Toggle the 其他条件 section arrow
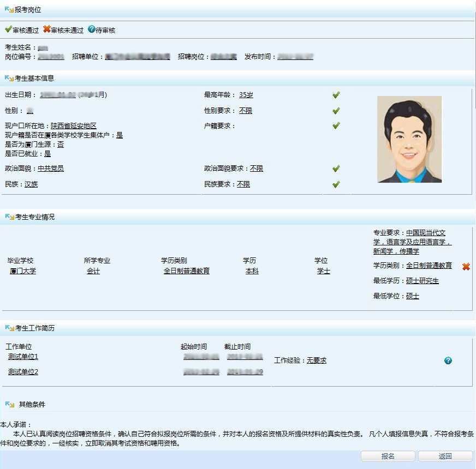 click(9, 404)
